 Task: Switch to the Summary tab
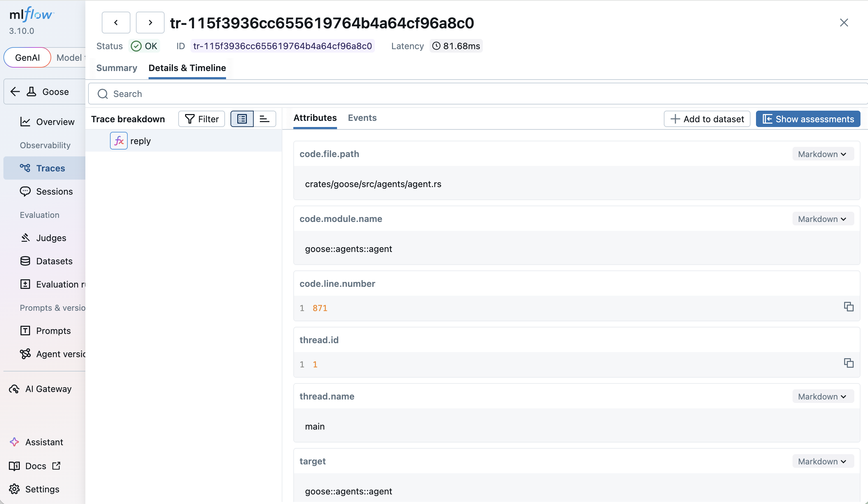click(x=117, y=68)
